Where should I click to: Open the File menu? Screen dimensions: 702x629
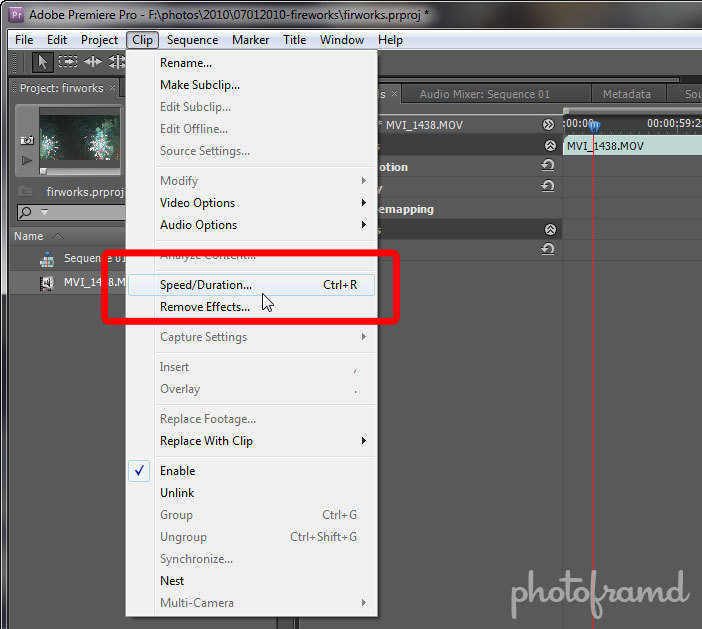tap(24, 40)
